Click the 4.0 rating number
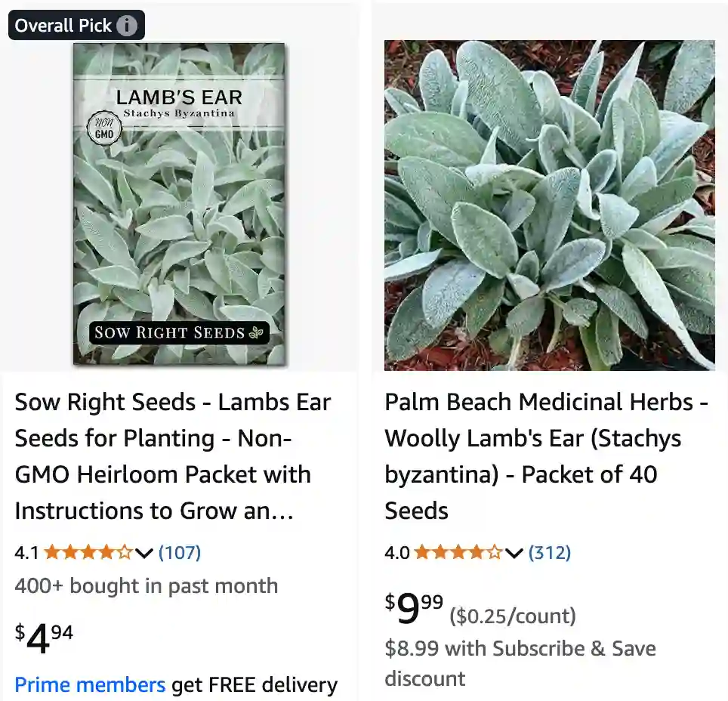The width and height of the screenshot is (728, 701). (396, 552)
